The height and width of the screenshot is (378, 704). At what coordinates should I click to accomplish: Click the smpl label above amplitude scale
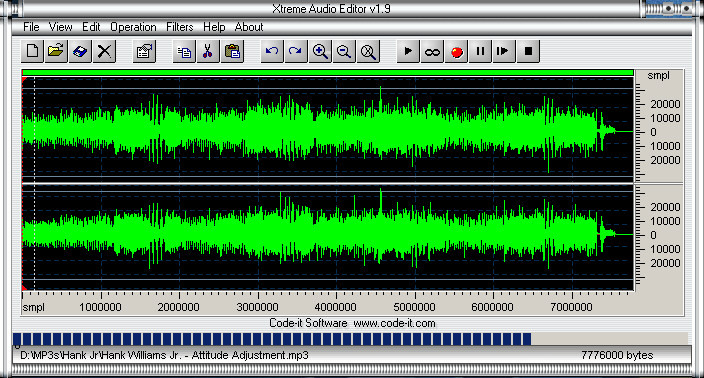pos(658,75)
